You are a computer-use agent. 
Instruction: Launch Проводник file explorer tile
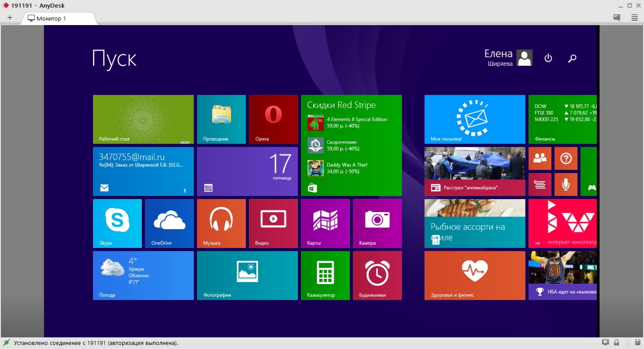pos(221,119)
